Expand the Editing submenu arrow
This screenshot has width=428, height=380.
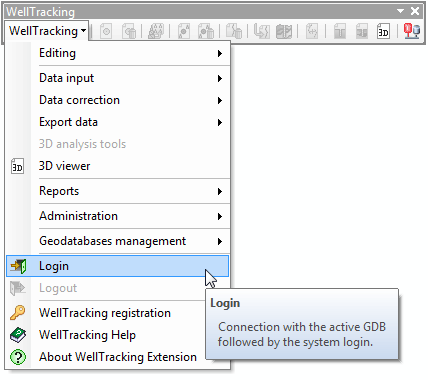[219, 53]
